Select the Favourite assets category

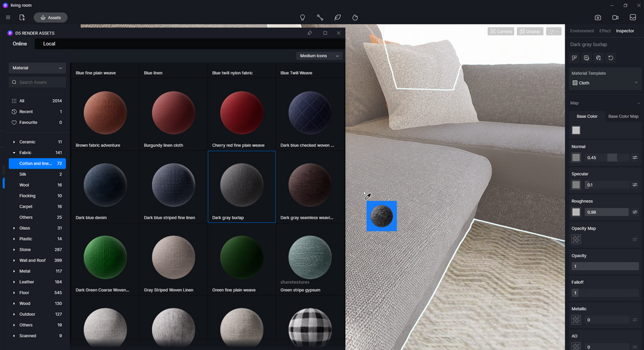(37, 122)
